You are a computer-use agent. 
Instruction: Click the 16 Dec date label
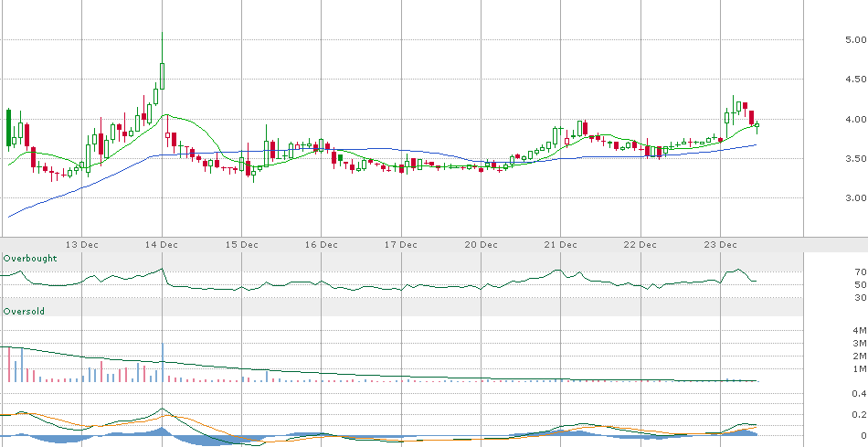click(x=322, y=244)
